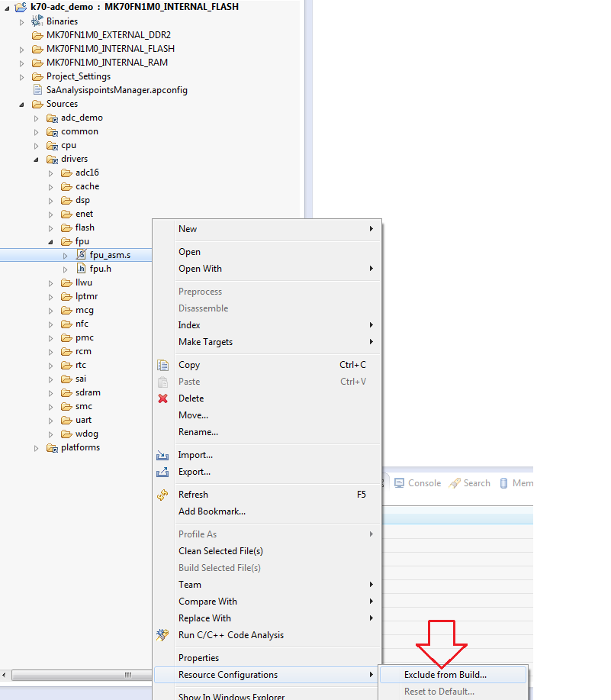Choose Add Bookmark... menu entry

[268, 511]
